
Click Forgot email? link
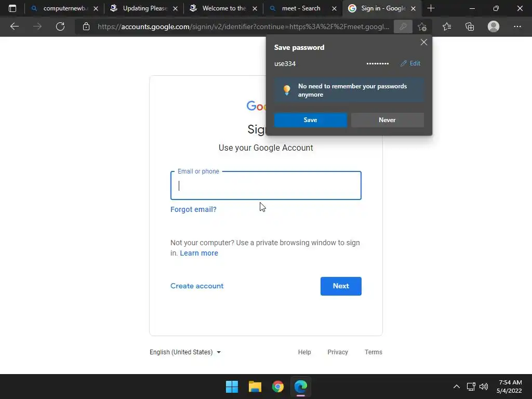tap(193, 209)
